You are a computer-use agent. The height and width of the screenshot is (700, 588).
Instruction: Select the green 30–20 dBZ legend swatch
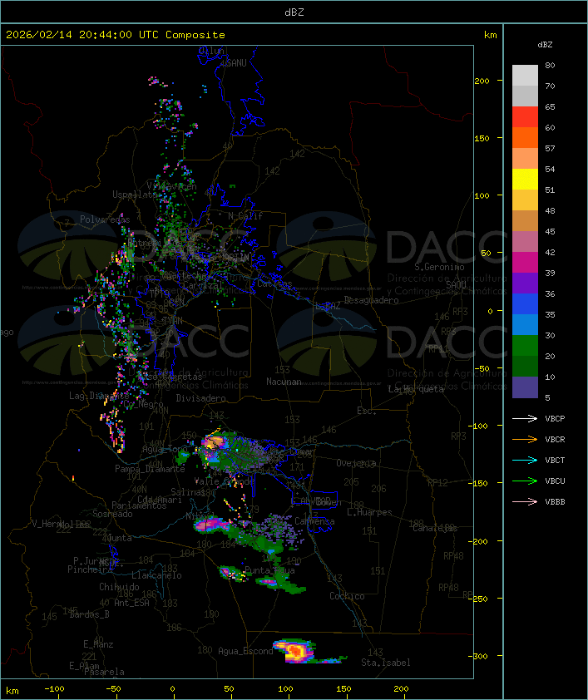point(525,346)
